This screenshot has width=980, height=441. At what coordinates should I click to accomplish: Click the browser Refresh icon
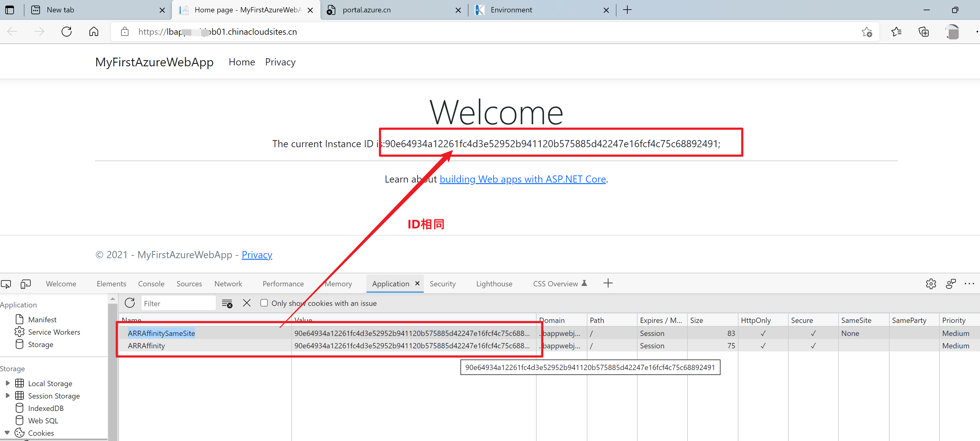(67, 32)
